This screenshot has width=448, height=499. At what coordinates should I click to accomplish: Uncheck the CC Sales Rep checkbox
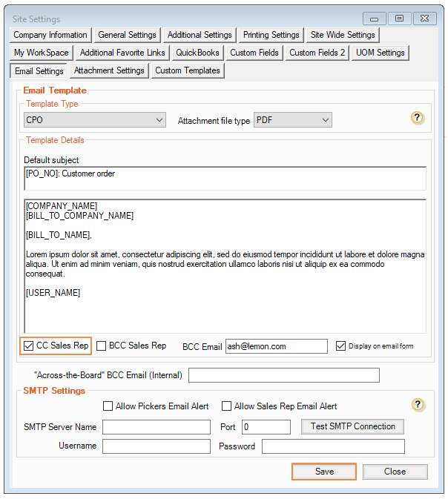pyautogui.click(x=29, y=346)
